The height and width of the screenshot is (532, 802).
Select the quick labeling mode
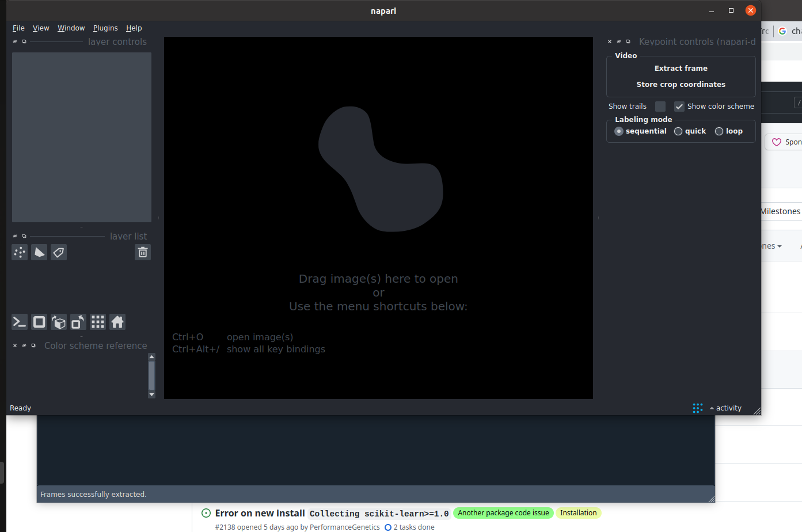(x=677, y=131)
